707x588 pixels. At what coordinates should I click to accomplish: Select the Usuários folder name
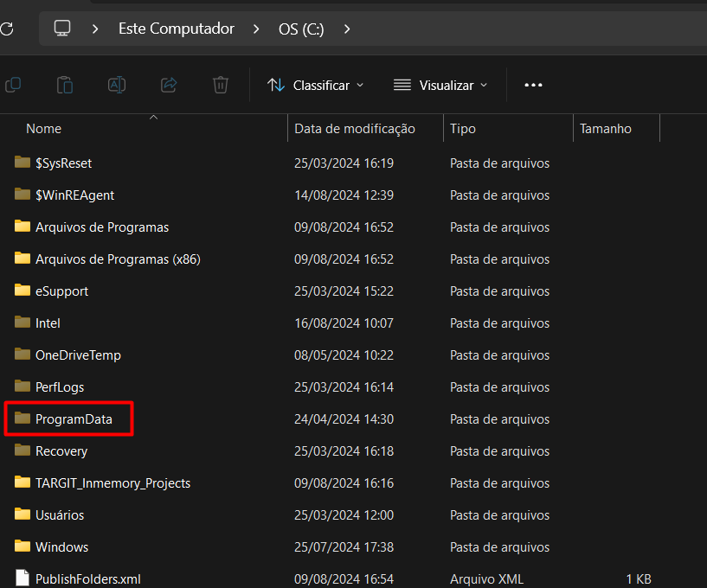[x=60, y=515]
